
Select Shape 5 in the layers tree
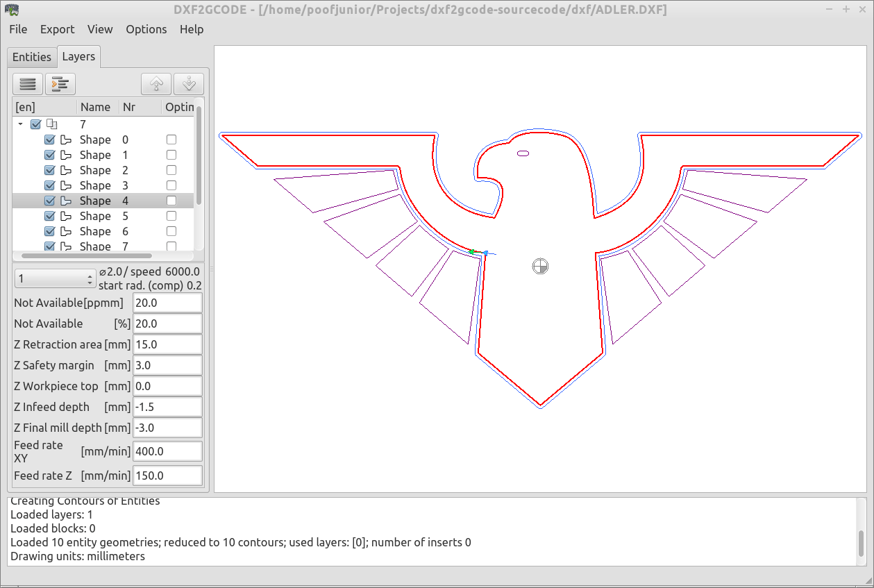[x=95, y=216]
